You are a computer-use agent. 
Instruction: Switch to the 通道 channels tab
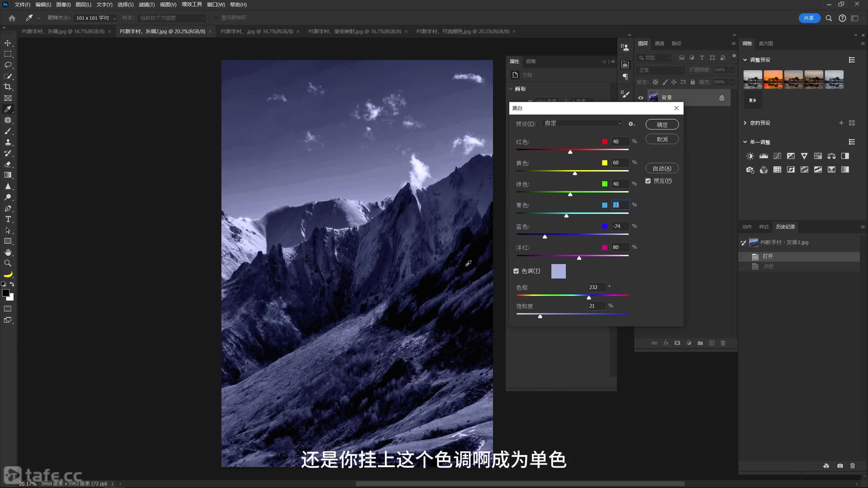[659, 43]
